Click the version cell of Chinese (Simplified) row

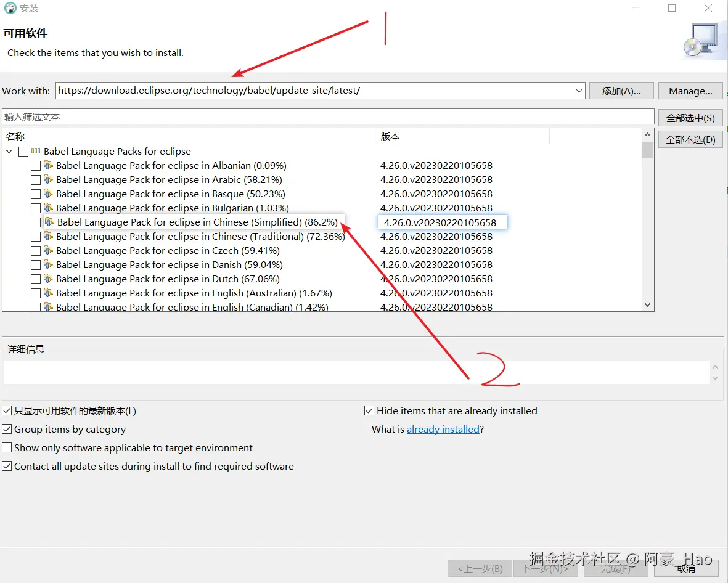click(x=443, y=222)
